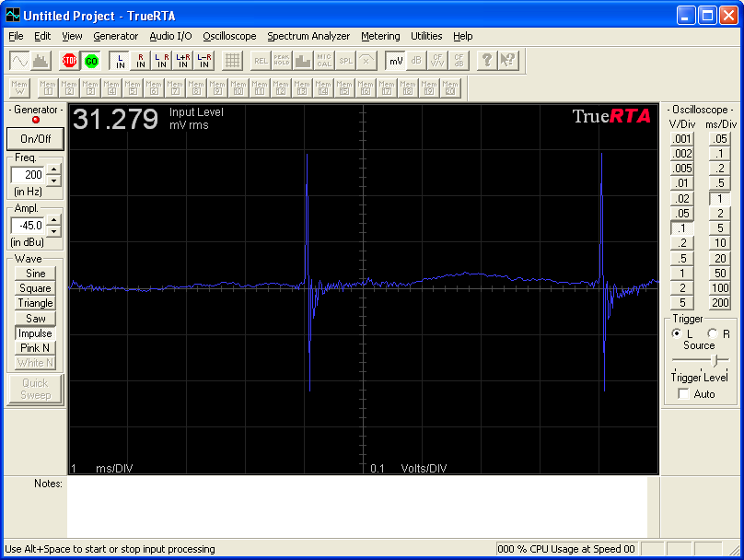Select Saw waveform
Image resolution: width=744 pixels, height=560 pixels.
pyautogui.click(x=35, y=319)
